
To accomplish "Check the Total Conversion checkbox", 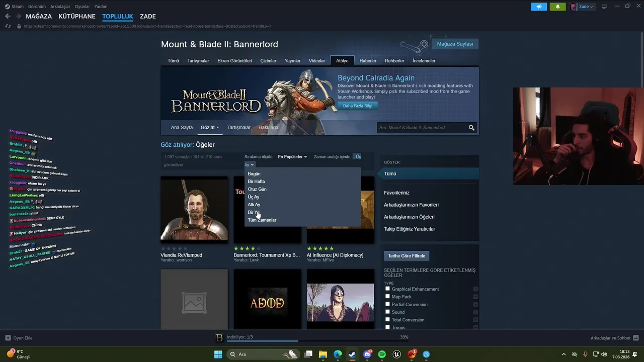I will click(x=387, y=319).
